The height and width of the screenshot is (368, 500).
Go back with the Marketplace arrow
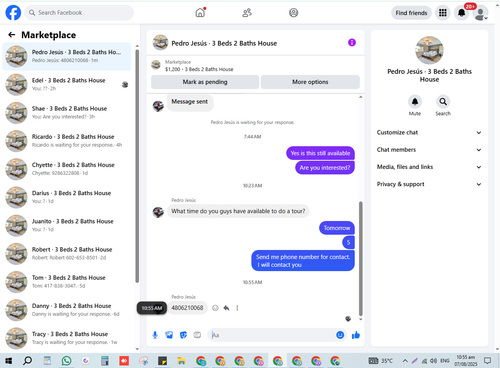pyautogui.click(x=12, y=35)
